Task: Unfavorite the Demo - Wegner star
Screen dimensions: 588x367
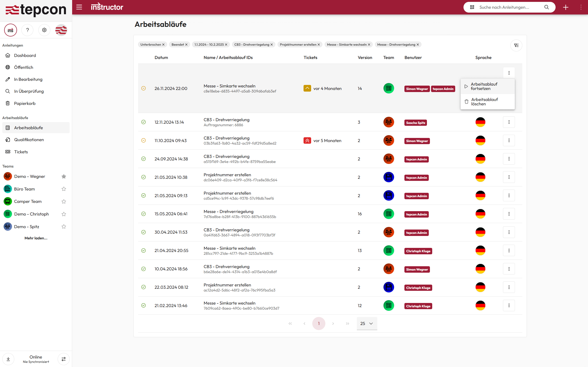Action: point(64,176)
